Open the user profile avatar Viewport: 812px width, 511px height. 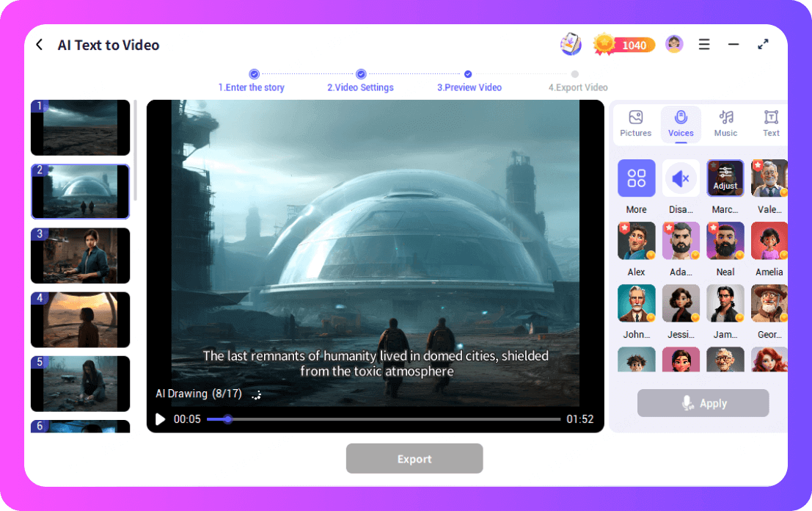point(674,45)
